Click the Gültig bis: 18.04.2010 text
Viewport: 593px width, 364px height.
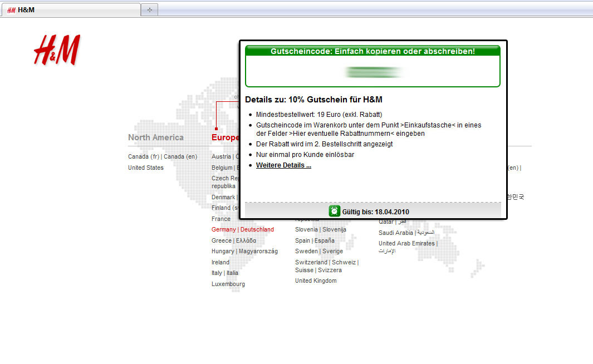tap(375, 212)
